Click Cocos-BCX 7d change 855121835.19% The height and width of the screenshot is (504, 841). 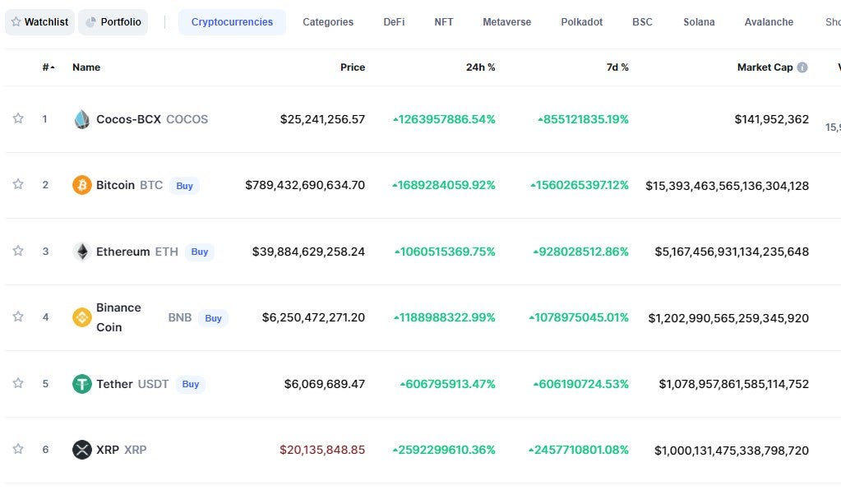[x=583, y=119]
